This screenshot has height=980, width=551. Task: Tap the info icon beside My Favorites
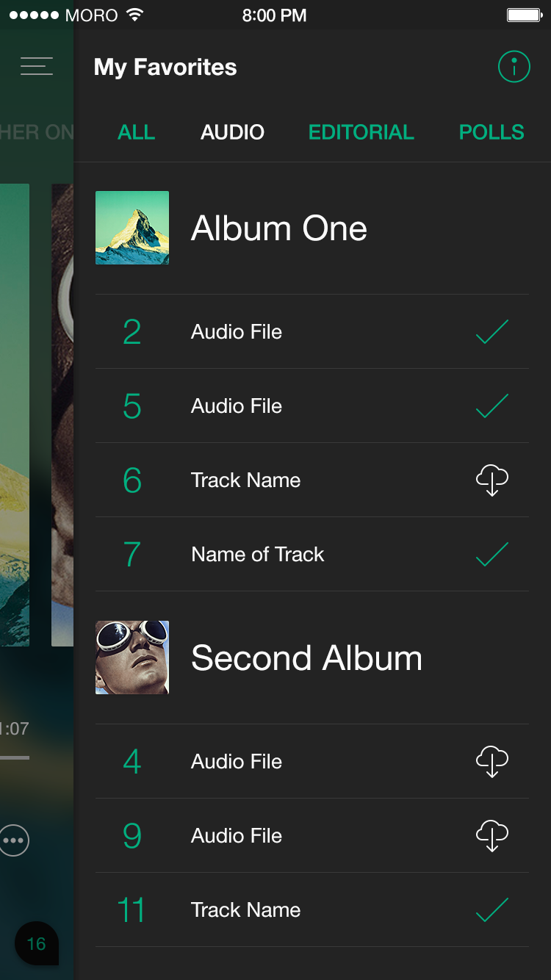point(514,67)
